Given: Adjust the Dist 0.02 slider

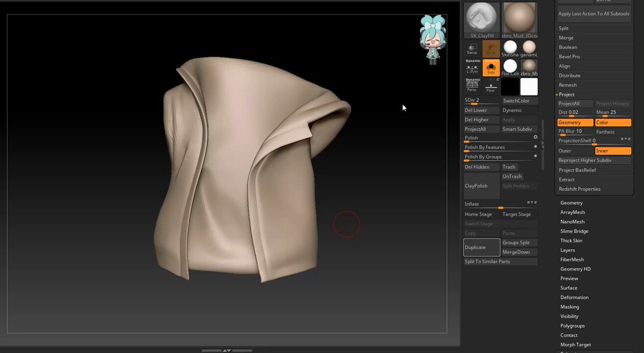Looking at the screenshot, I should (x=575, y=113).
